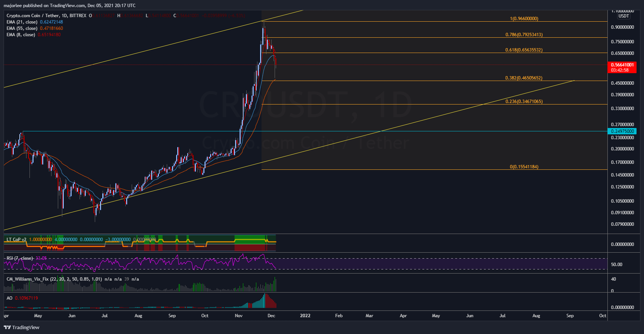Viewport: 644px width, 334px height.
Task: Click the EMA 21 value 0.62472148
Action: click(51, 22)
